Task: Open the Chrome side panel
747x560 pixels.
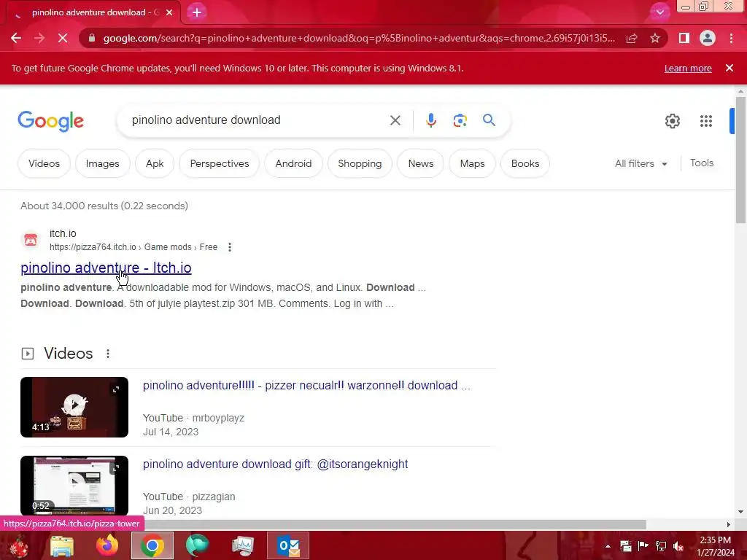Action: point(684,38)
